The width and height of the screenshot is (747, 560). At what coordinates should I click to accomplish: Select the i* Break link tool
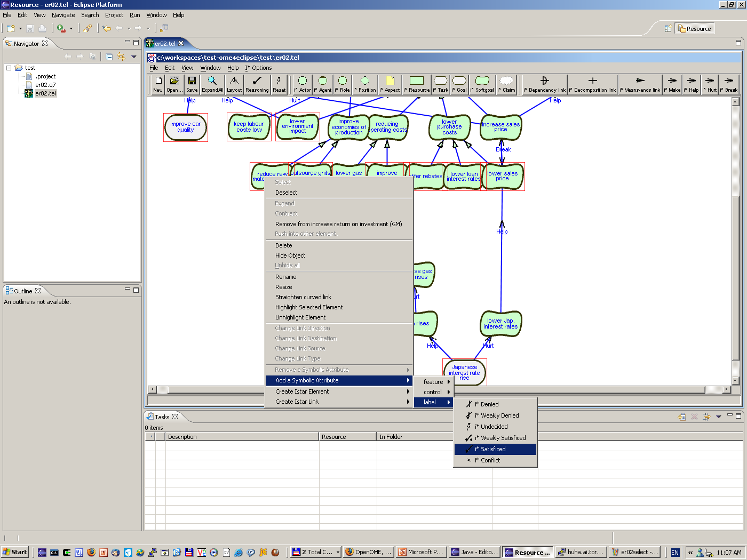click(x=729, y=84)
